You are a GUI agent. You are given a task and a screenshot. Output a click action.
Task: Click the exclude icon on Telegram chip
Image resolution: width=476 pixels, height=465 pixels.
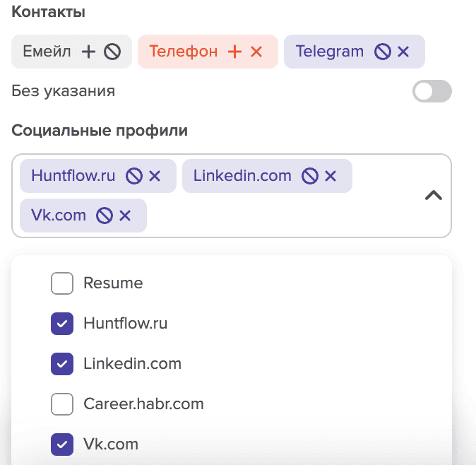click(382, 52)
